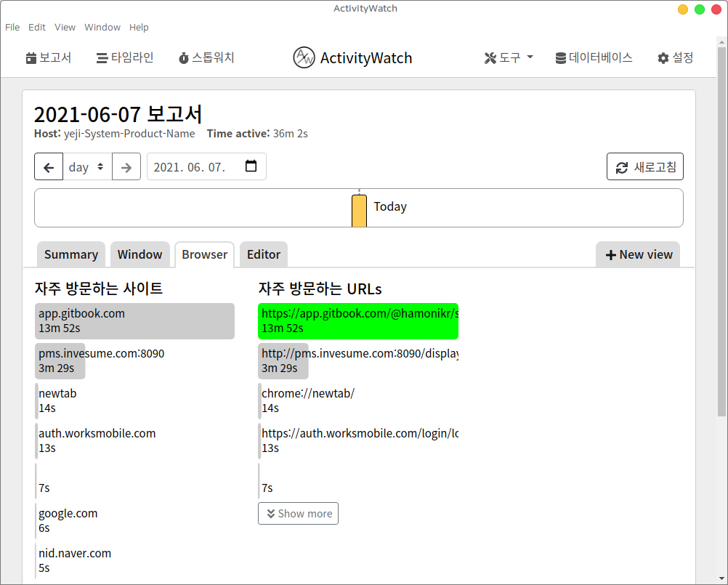Expand URL list with Show more
Screen dimensions: 728x585
pyautogui.click(x=298, y=514)
